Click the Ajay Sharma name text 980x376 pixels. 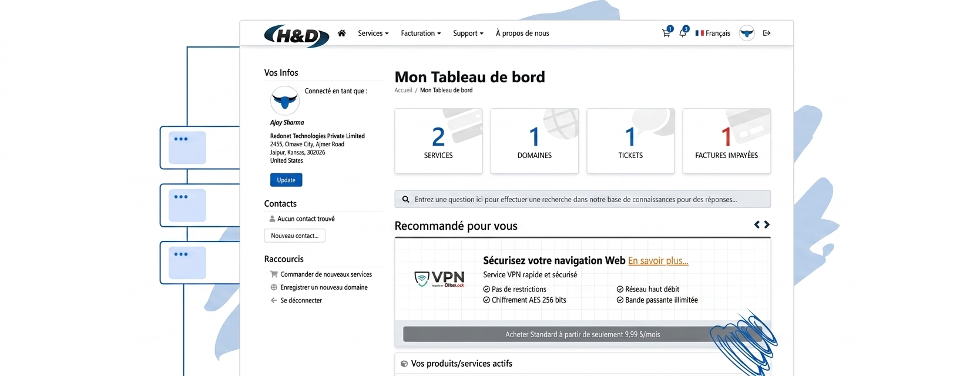287,123
